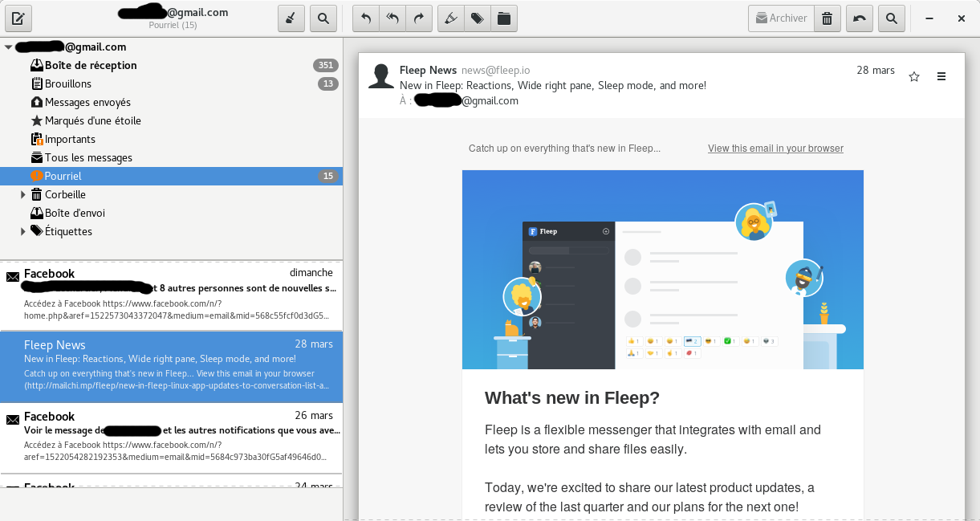Expand the Corbeille folder
This screenshot has height=521, width=980.
pyautogui.click(x=23, y=194)
